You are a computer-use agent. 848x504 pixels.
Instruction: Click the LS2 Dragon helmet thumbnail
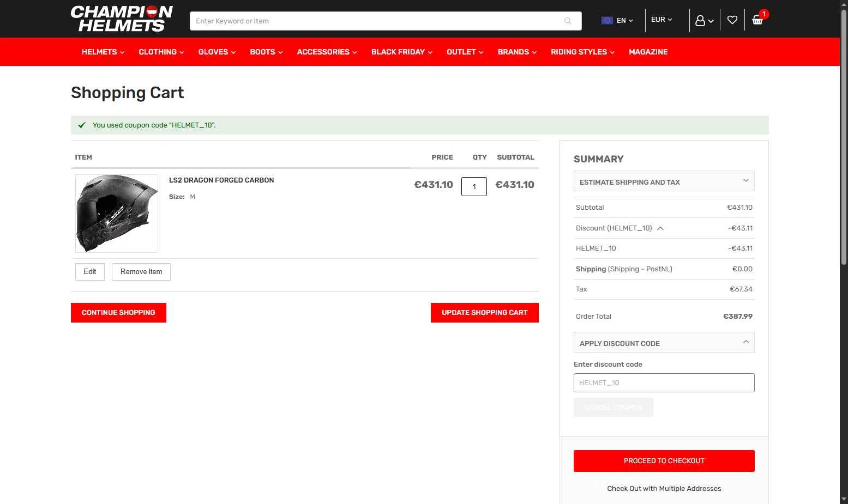point(117,214)
